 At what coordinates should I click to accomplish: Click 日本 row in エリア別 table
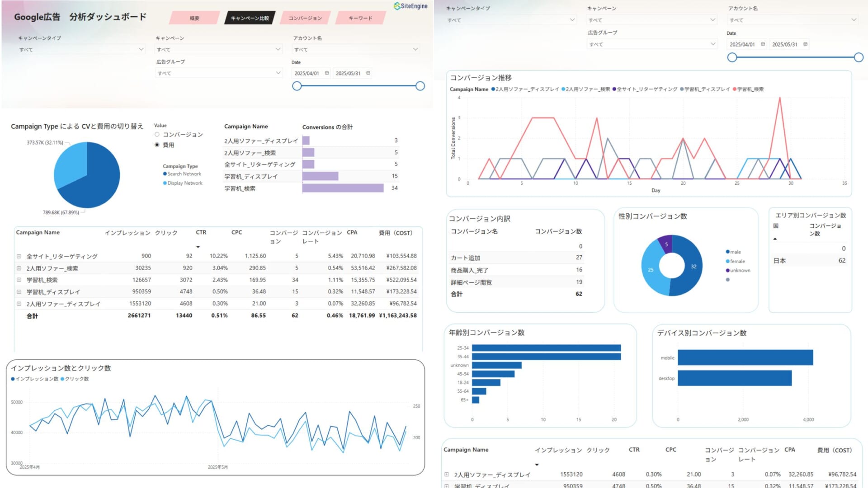[809, 261]
